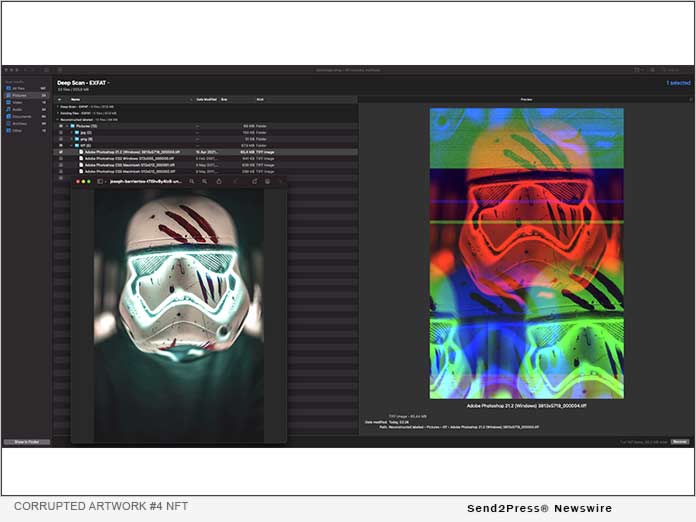The image size is (696, 522).
Task: Click zoom out icon in image viewer
Action: click(191, 181)
